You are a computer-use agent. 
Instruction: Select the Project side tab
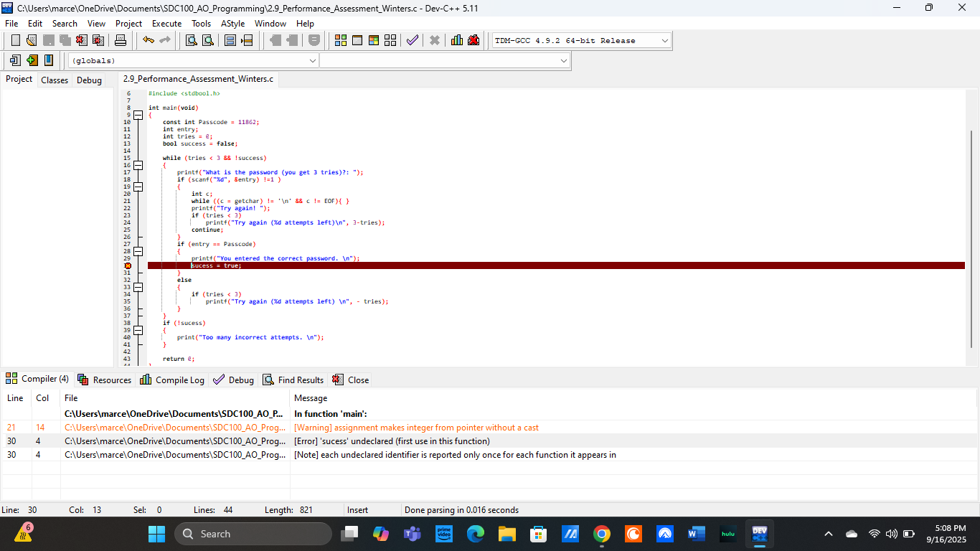[x=19, y=79]
